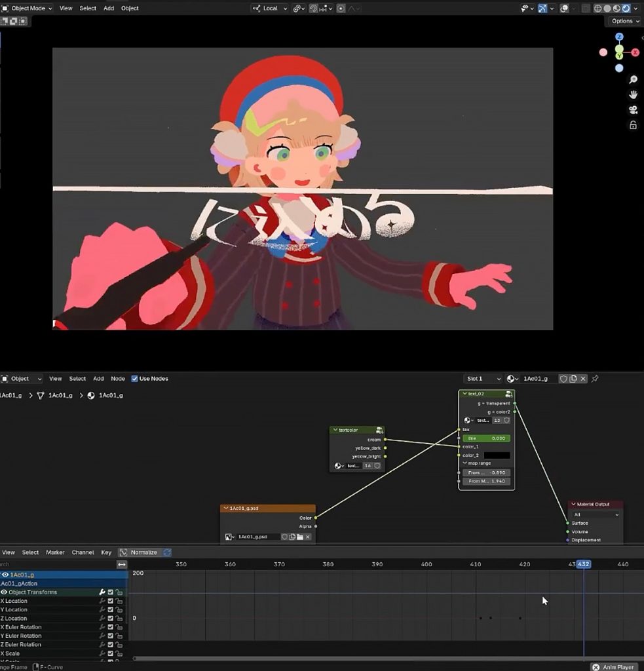The image size is (644, 671).
Task: Hide Object Transforms group with eye icon
Action: click(4, 592)
